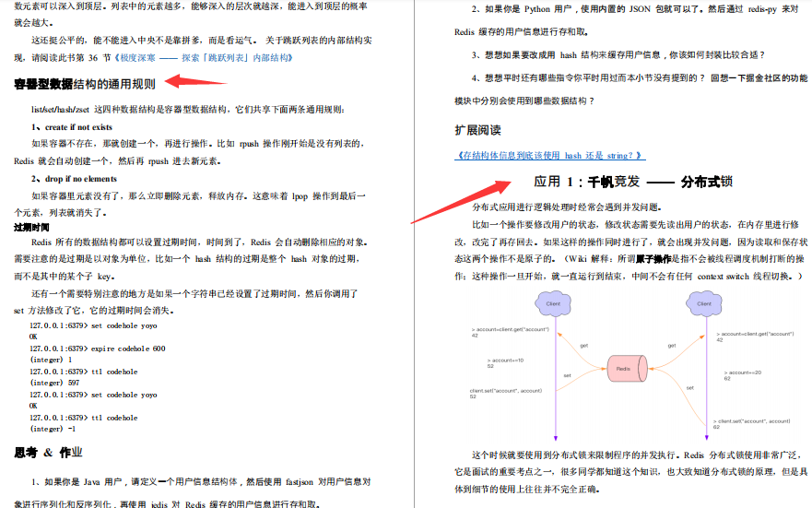Click the left Client cloud in the diagram
Viewport: 812px width, 508px height.
coord(553,303)
